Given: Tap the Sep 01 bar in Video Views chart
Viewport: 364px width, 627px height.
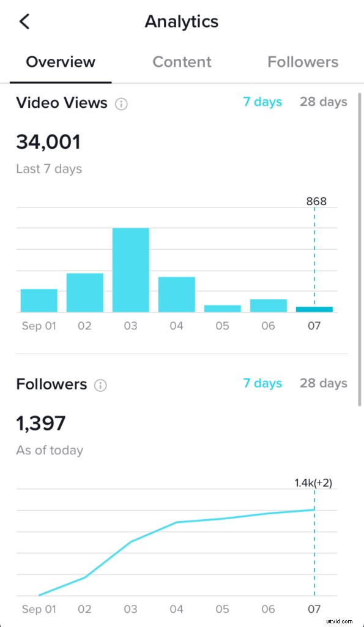Looking at the screenshot, I should [x=39, y=300].
